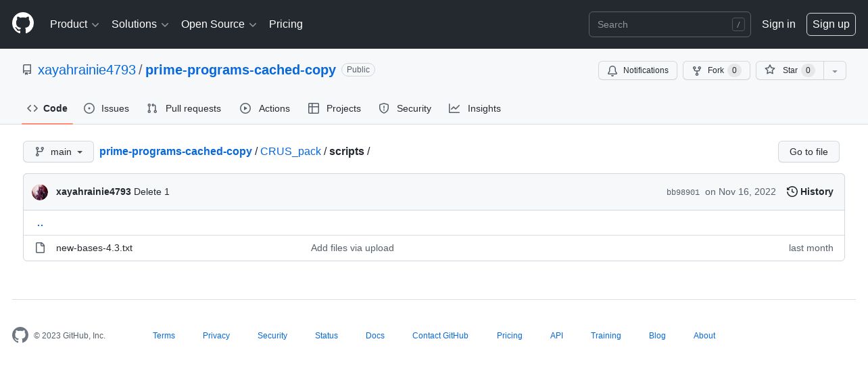Open the new-bases-4.3.txt file
868x377 pixels.
(x=94, y=248)
